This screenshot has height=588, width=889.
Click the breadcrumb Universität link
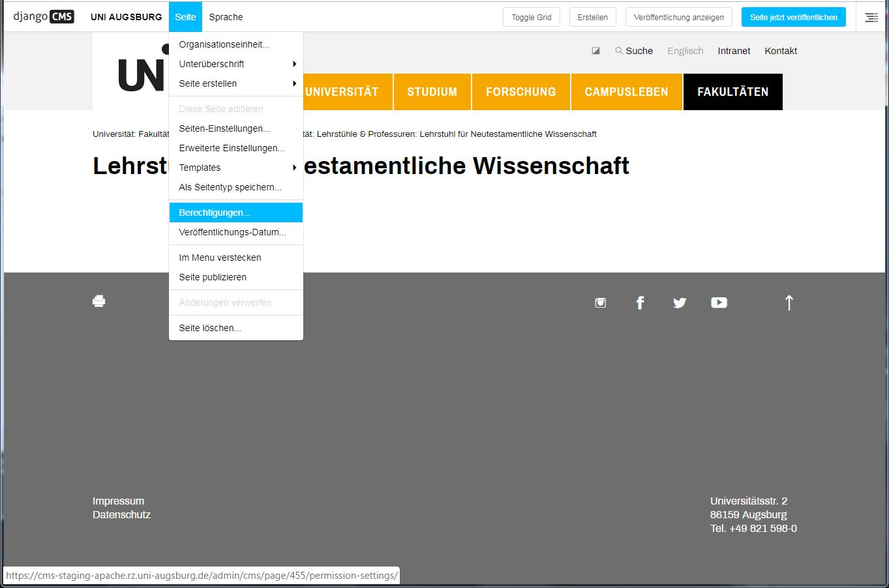coord(113,134)
